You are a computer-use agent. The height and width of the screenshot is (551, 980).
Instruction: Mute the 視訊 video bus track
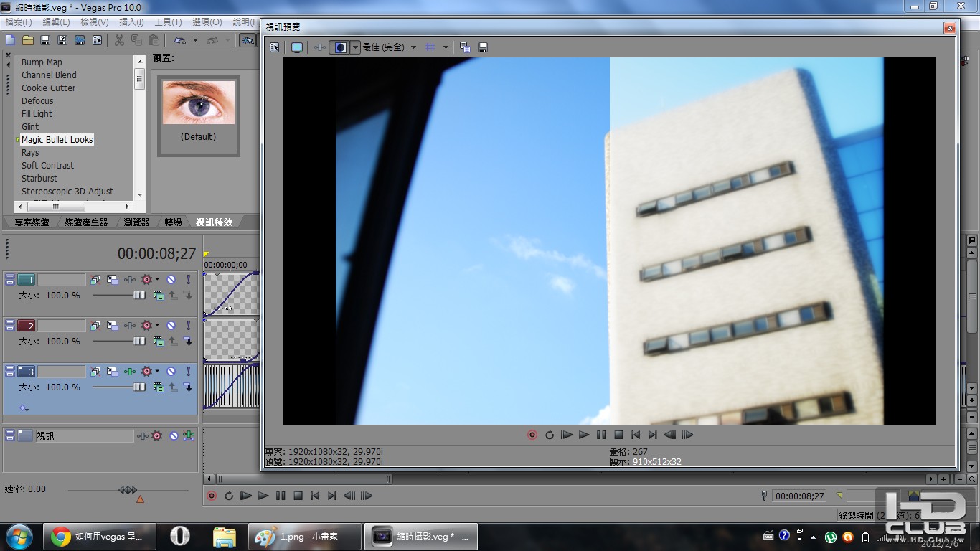pyautogui.click(x=173, y=435)
